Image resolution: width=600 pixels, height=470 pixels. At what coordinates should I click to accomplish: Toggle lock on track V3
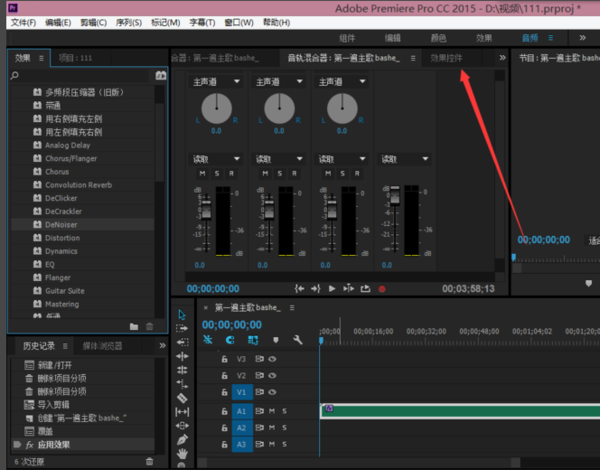(225, 359)
